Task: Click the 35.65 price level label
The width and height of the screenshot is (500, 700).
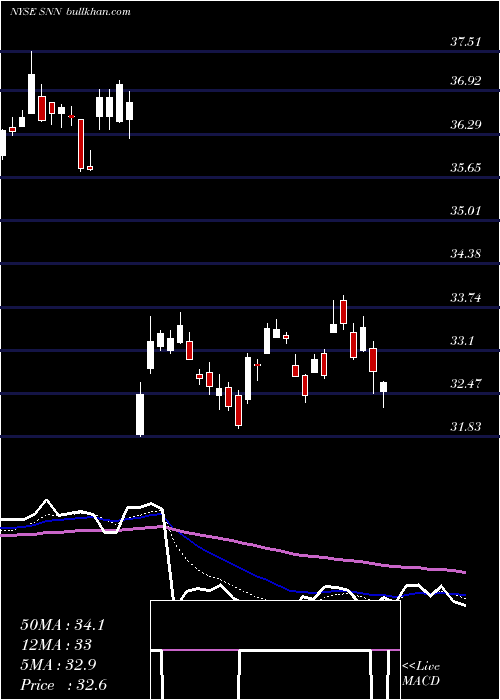Action: tap(465, 168)
